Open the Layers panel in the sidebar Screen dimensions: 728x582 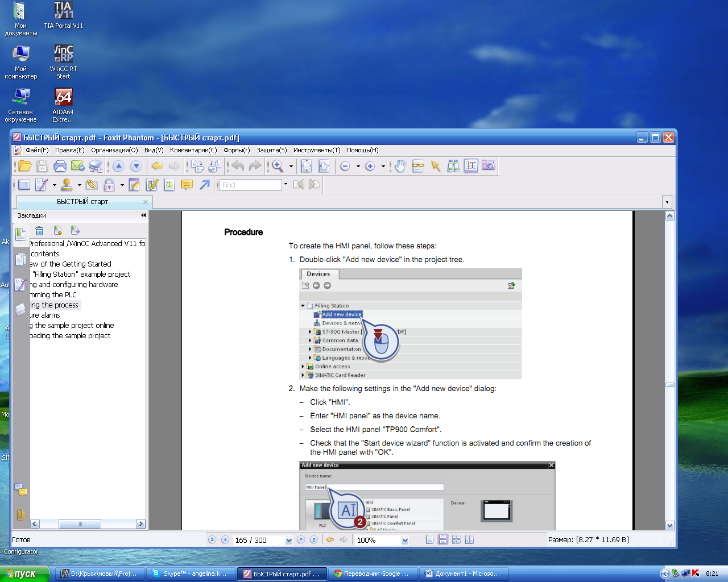20,309
